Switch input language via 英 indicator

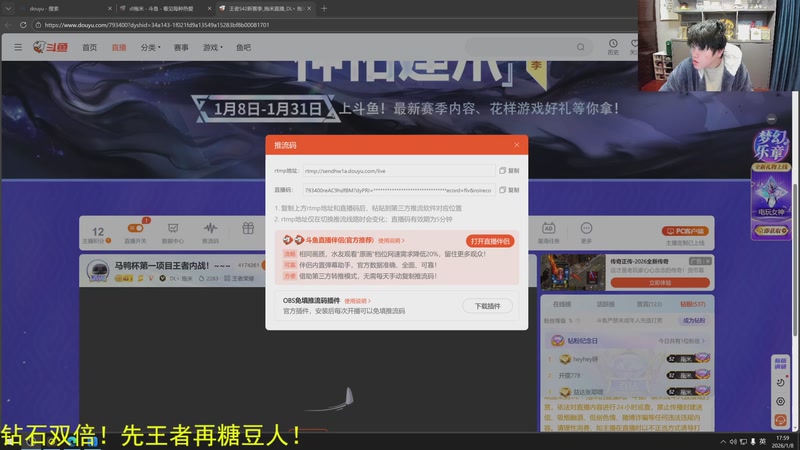pos(763,442)
